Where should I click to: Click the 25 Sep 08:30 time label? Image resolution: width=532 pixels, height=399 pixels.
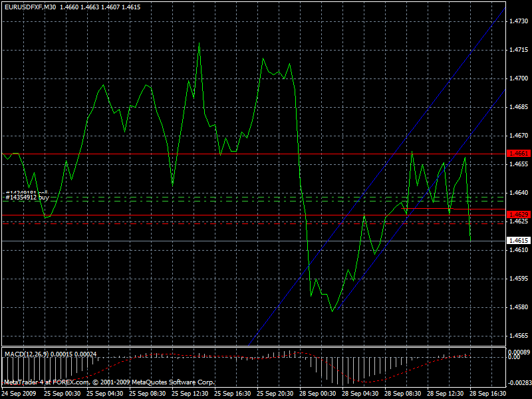point(148,394)
